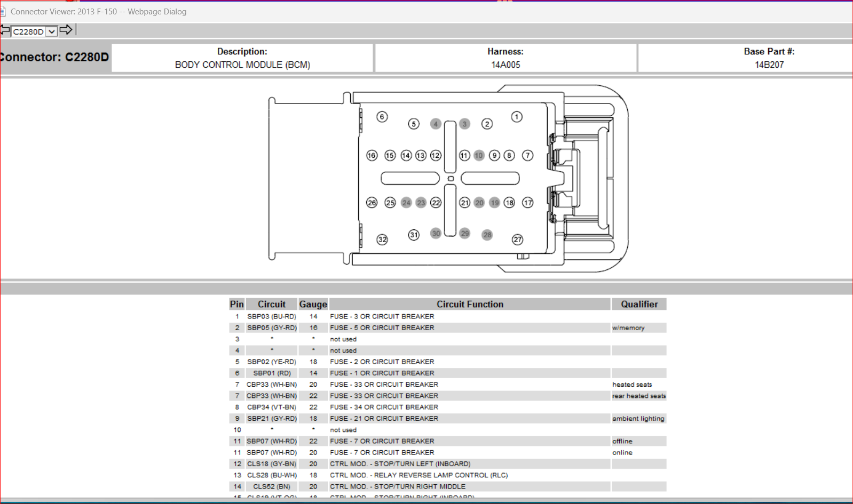The height and width of the screenshot is (504, 853).
Task: Click greyed pin 28 in diagram
Action: point(487,235)
